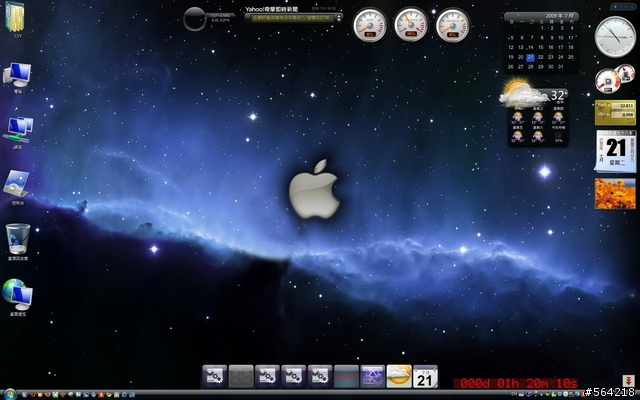Image resolution: width=640 pixels, height=400 pixels.
Task: Open the calendar 21 icon in the dock
Action: point(425,376)
